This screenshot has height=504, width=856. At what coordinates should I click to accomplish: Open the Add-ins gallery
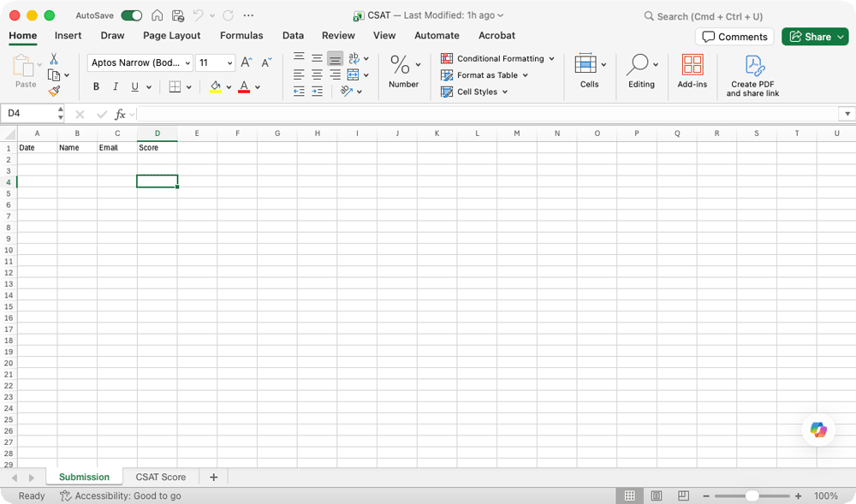[693, 71]
